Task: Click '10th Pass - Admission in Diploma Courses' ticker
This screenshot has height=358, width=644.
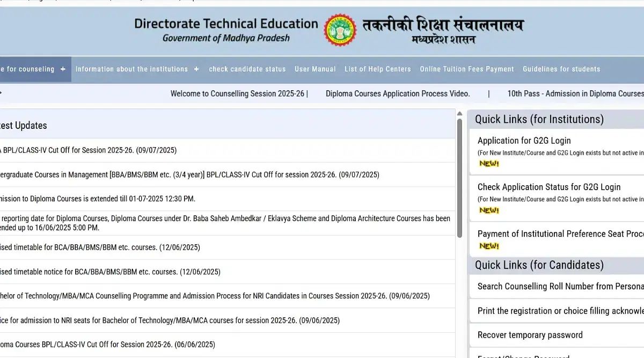Action: (x=575, y=93)
